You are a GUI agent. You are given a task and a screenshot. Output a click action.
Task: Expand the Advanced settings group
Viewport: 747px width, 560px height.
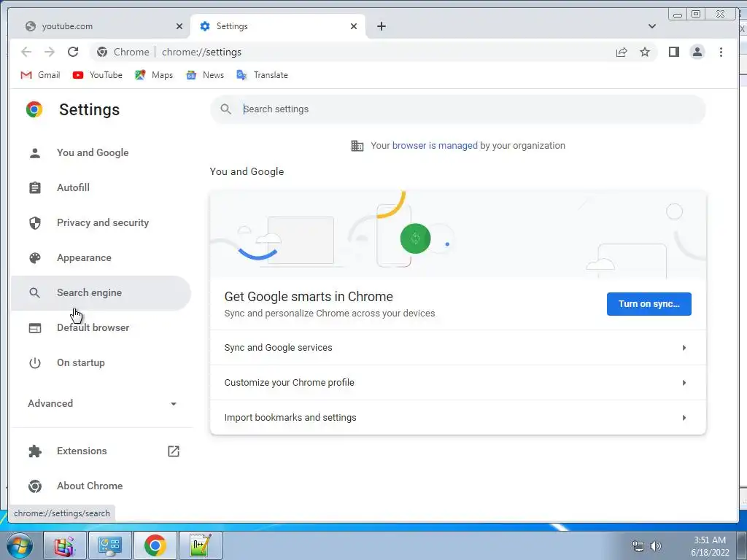click(102, 403)
